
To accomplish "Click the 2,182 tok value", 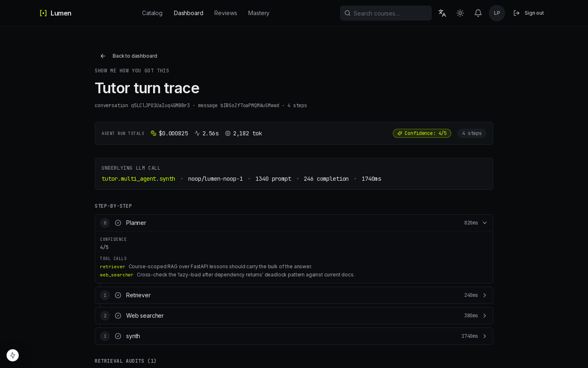I will [x=247, y=133].
